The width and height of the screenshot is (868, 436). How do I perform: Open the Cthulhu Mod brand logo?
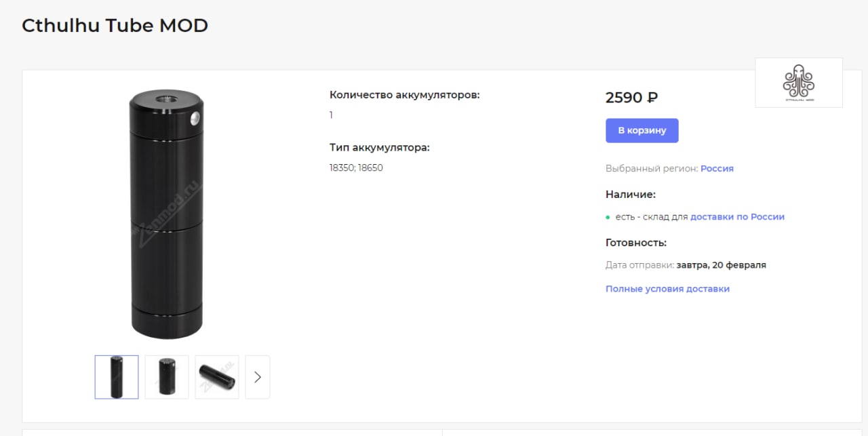(x=799, y=83)
